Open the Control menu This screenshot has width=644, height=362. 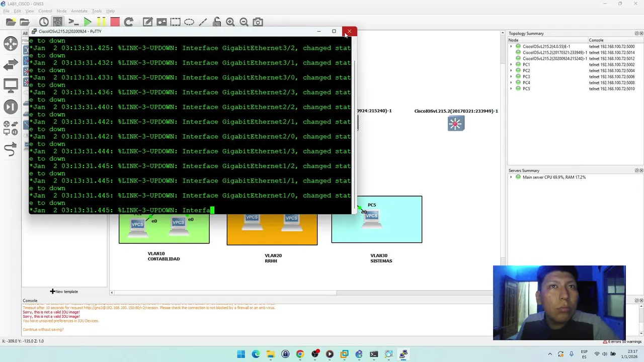pos(45,11)
